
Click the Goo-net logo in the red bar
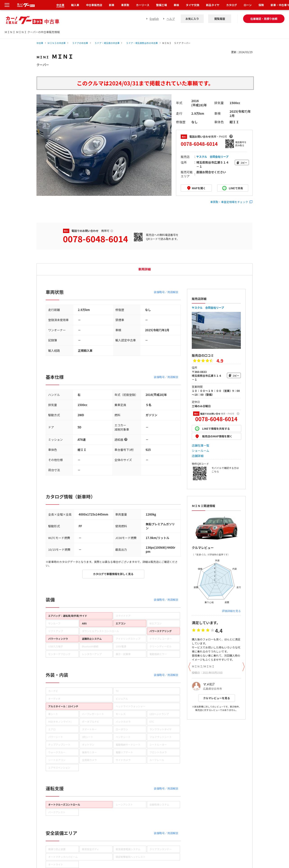point(26,5)
